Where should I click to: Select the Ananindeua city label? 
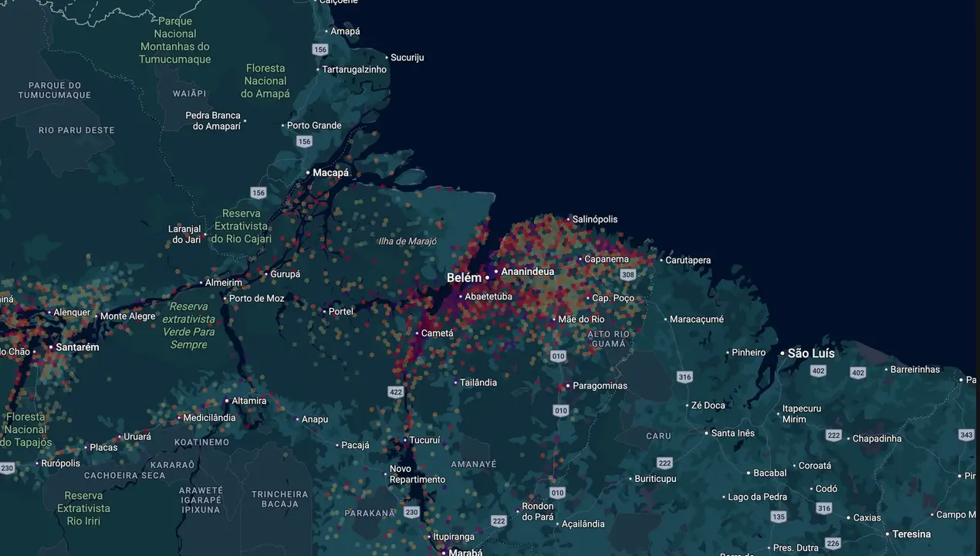(528, 272)
